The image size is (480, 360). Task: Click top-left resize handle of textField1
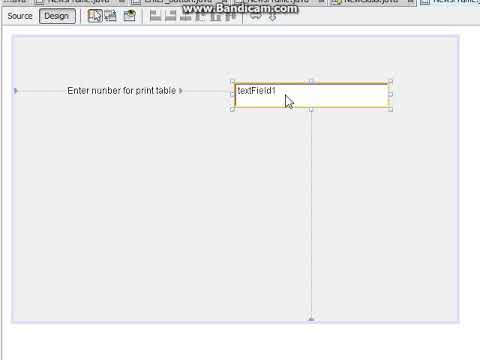[x=232, y=81]
